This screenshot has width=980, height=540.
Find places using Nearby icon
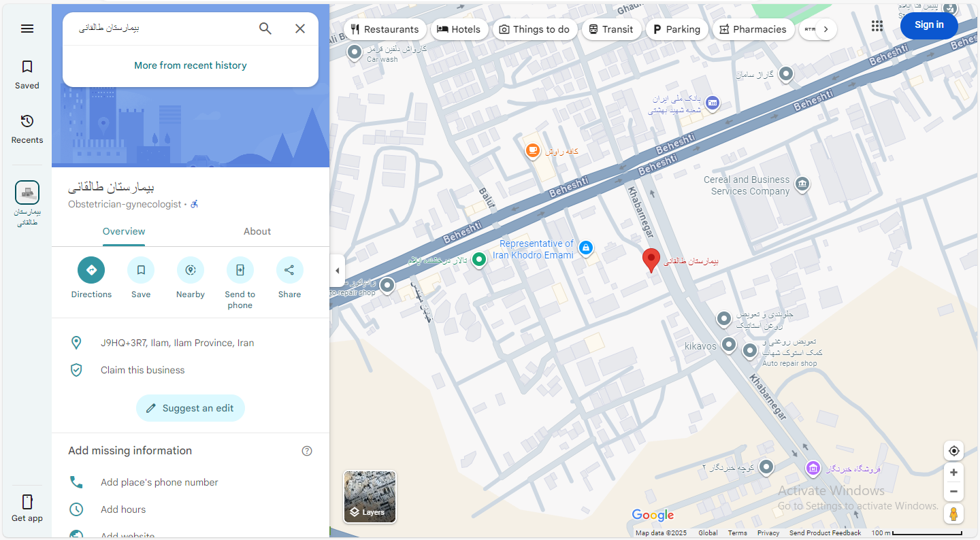pyautogui.click(x=191, y=270)
